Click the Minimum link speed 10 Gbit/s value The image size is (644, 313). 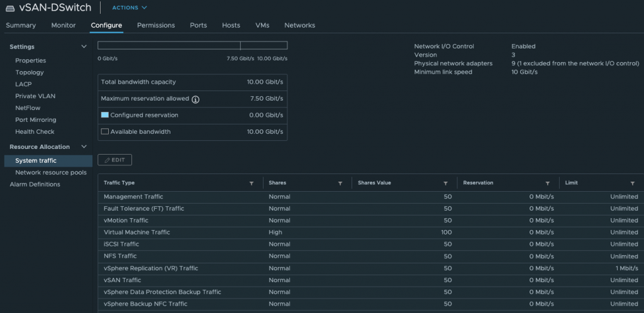(x=525, y=72)
